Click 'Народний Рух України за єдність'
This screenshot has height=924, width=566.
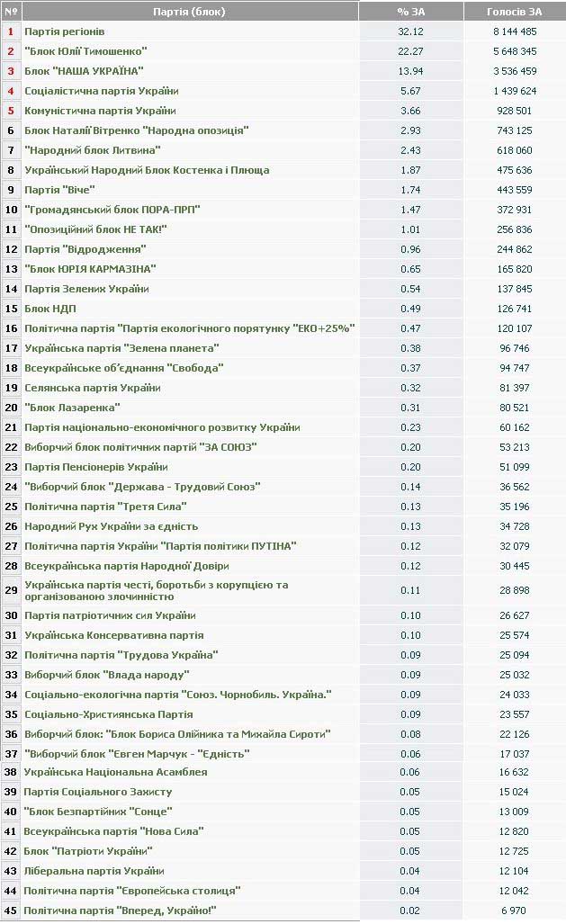(111, 526)
